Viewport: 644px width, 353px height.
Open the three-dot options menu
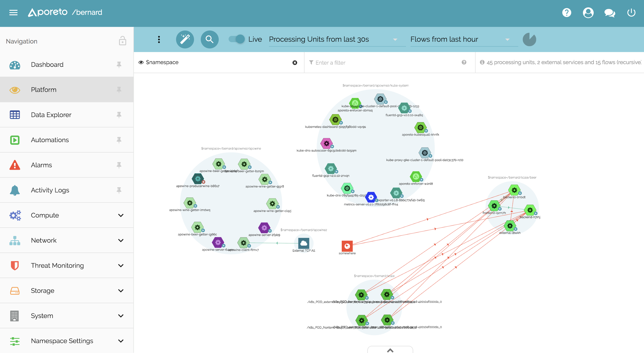pyautogui.click(x=159, y=39)
